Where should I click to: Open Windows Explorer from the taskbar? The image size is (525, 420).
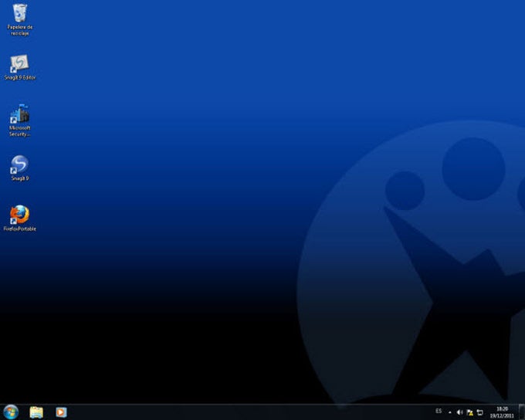click(36, 412)
